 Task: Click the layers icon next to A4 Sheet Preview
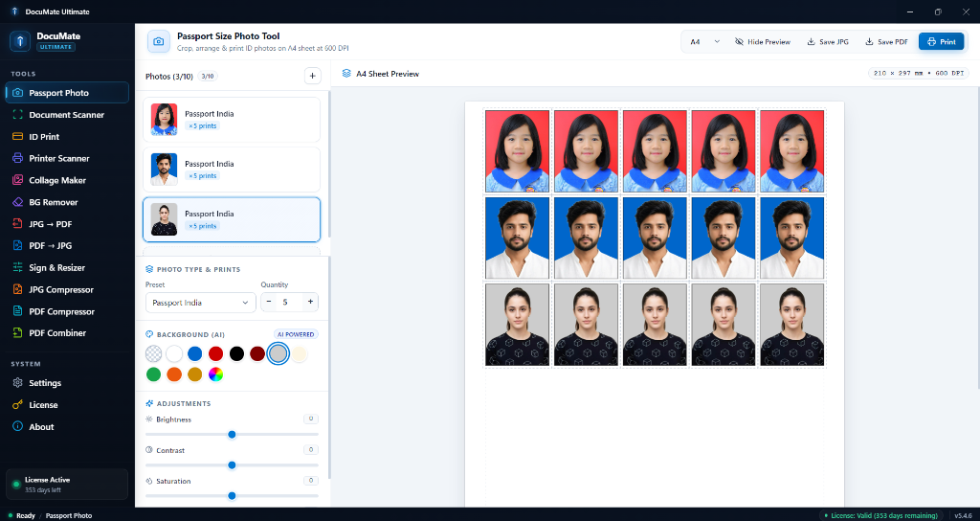pyautogui.click(x=346, y=74)
